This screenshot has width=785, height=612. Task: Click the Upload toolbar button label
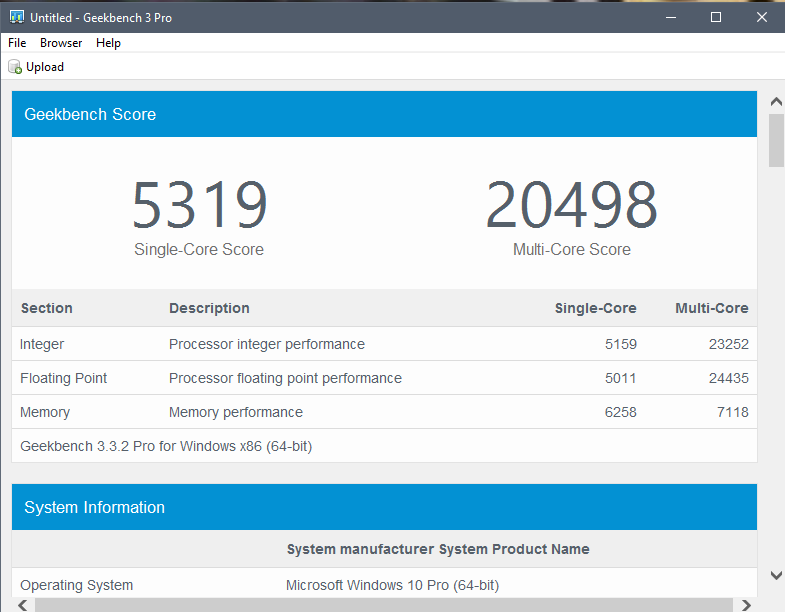(45, 67)
